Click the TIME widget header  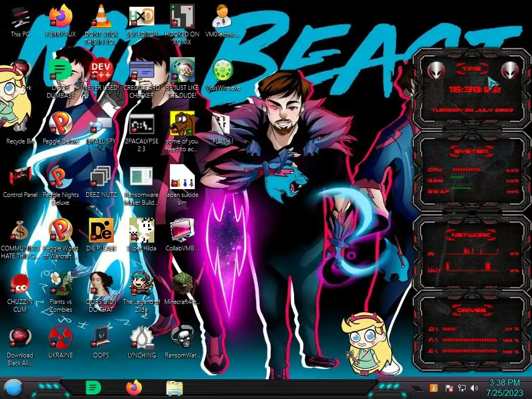point(472,69)
